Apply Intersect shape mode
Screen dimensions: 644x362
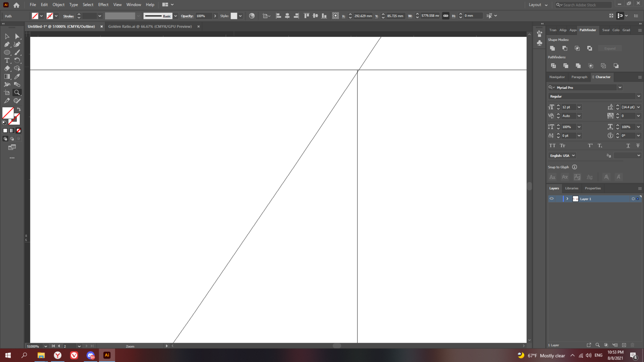click(577, 48)
